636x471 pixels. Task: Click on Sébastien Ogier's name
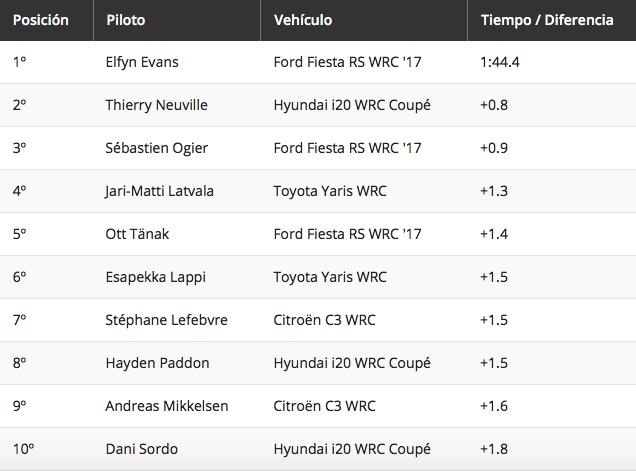pyautogui.click(x=157, y=148)
